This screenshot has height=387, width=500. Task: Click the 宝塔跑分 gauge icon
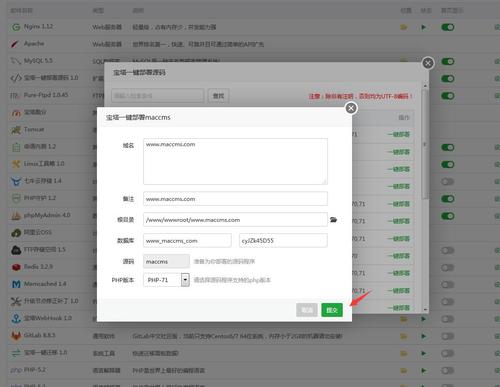point(16,113)
